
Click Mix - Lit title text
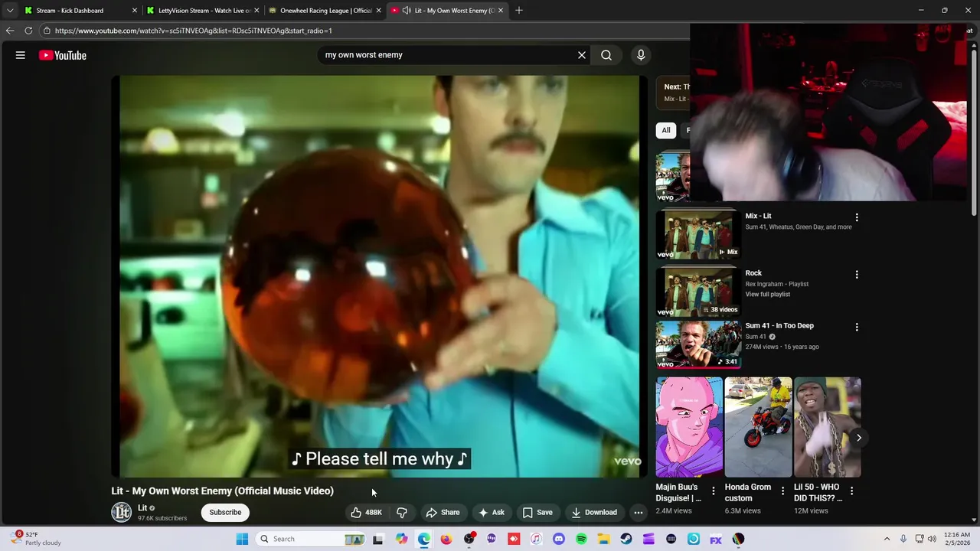759,217
